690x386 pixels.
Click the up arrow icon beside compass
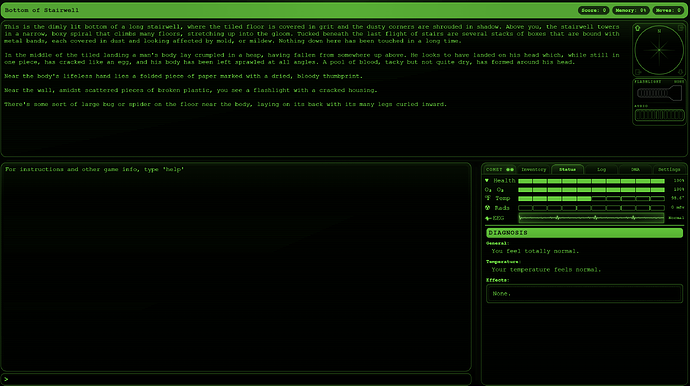[x=637, y=28]
